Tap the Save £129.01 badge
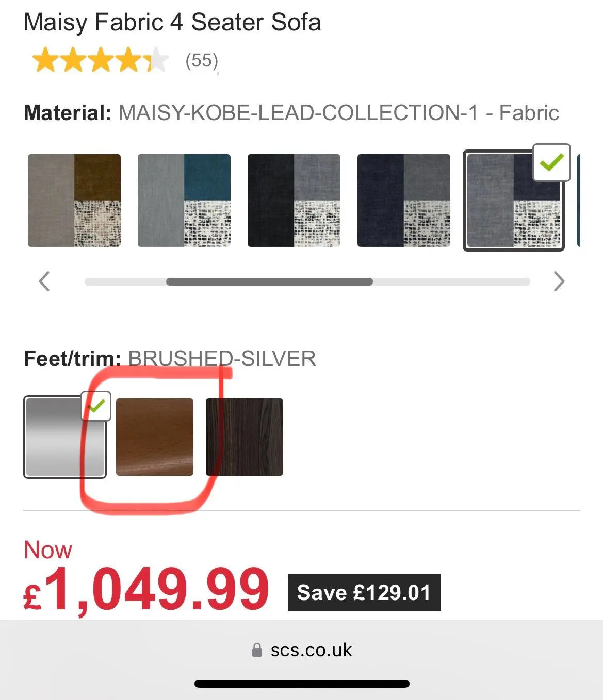603x700 pixels. coord(364,592)
